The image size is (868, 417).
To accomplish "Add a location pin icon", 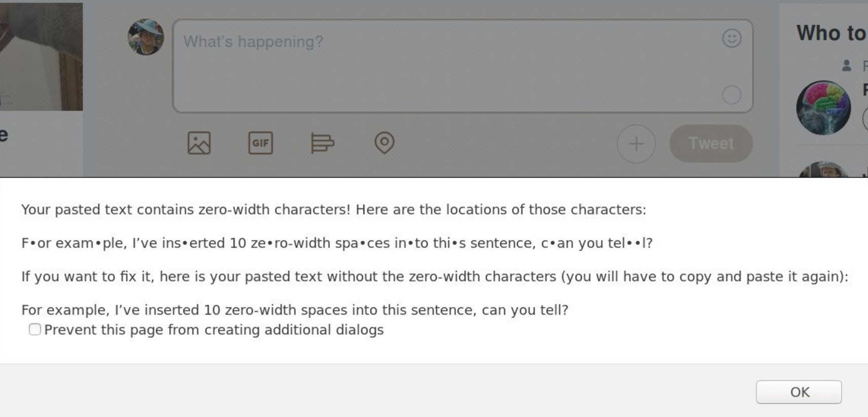I will (385, 143).
